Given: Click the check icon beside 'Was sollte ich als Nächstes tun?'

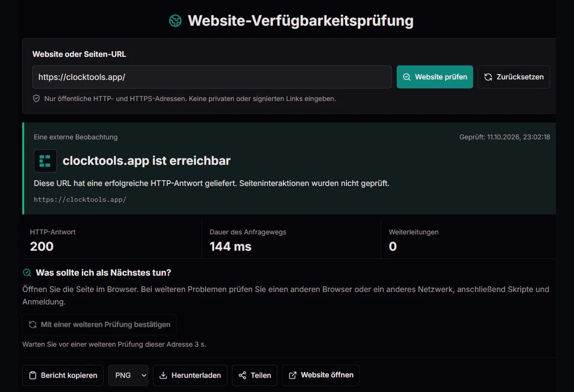Looking at the screenshot, I should 27,273.
